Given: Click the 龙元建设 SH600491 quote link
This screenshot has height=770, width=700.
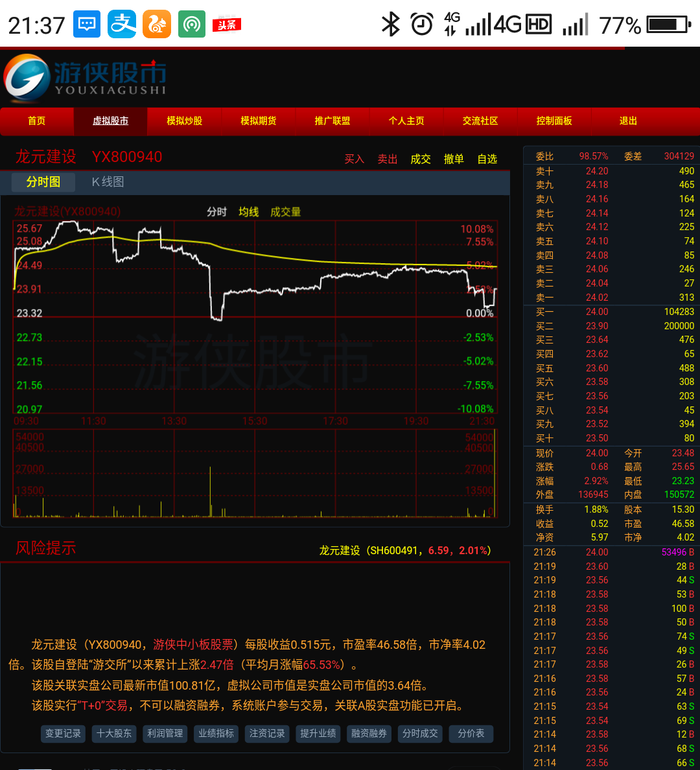Looking at the screenshot, I should click(x=405, y=550).
